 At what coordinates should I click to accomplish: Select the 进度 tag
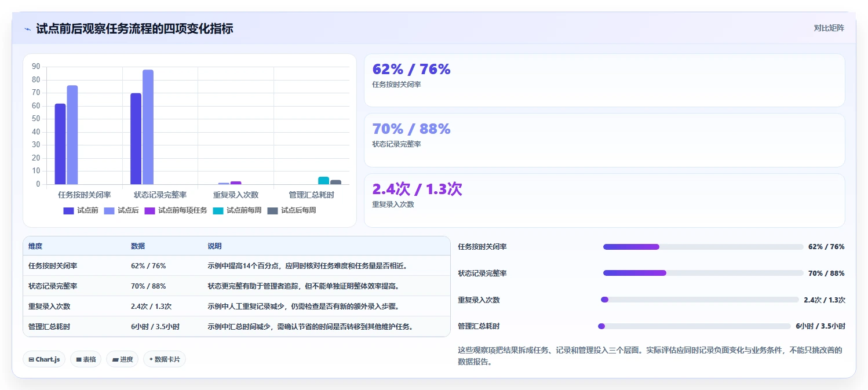pyautogui.click(x=122, y=359)
